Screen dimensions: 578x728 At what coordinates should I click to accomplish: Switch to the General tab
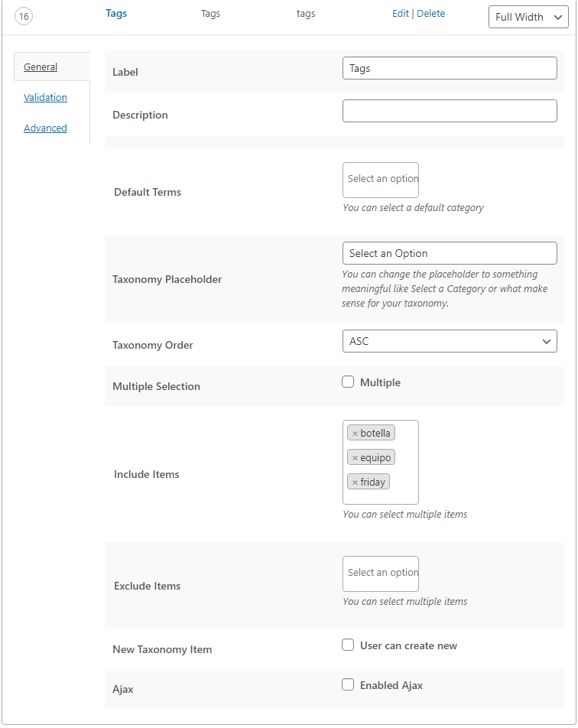click(41, 67)
